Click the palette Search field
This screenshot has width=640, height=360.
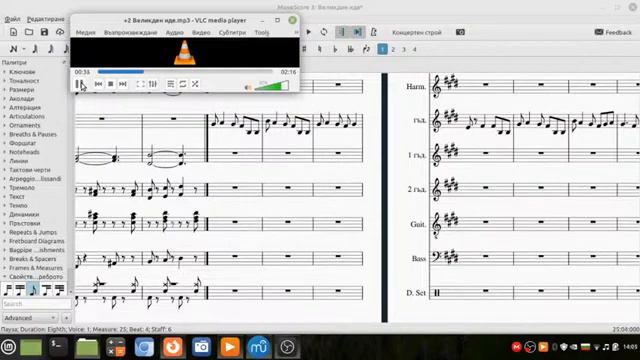point(36,304)
